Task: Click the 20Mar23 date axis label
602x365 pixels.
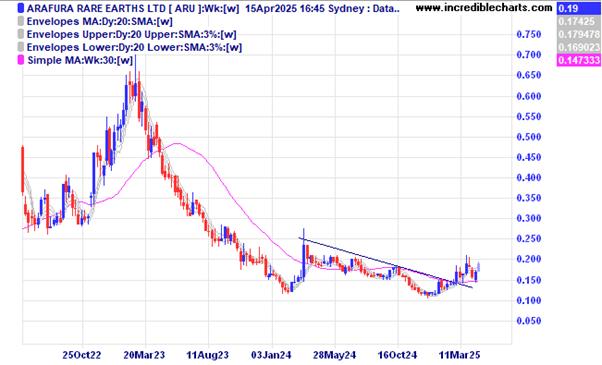Action: (x=144, y=355)
